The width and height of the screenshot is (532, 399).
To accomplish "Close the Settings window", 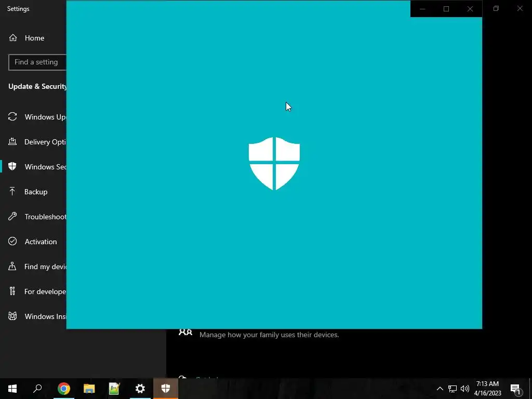I will tap(520, 8).
